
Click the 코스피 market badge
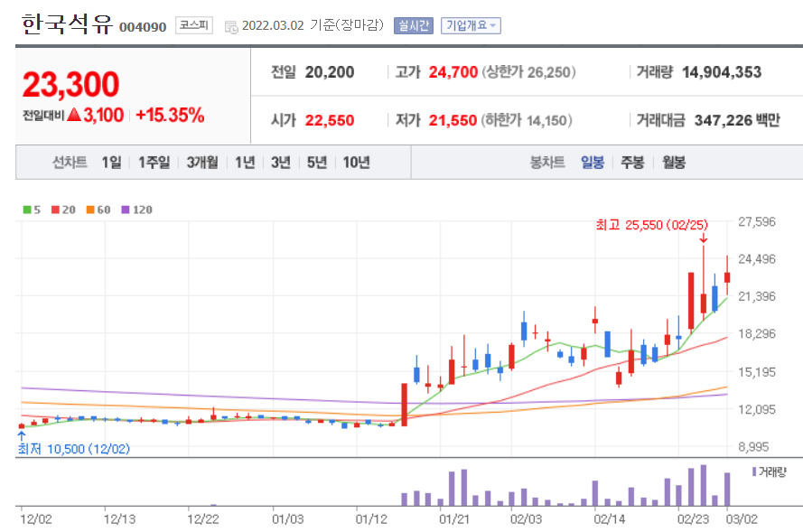pos(194,25)
